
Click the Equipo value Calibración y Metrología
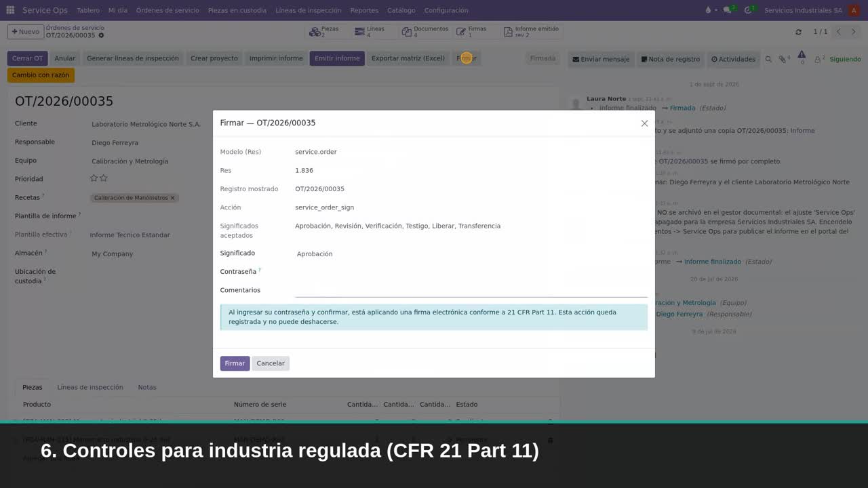click(130, 161)
